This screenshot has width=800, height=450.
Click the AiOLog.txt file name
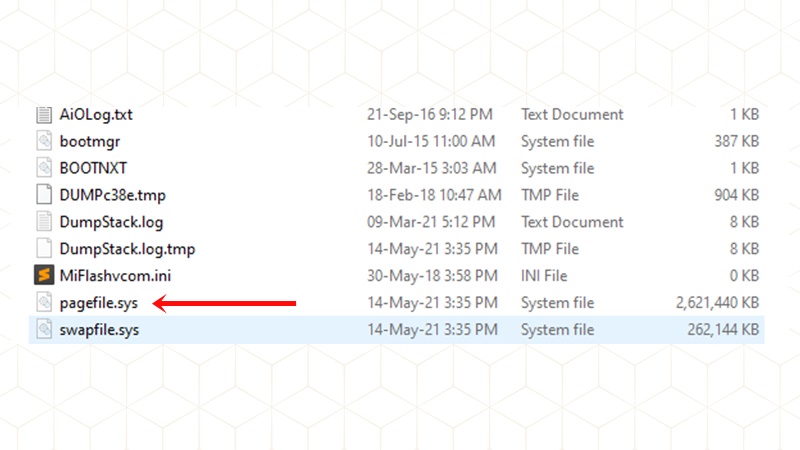96,114
